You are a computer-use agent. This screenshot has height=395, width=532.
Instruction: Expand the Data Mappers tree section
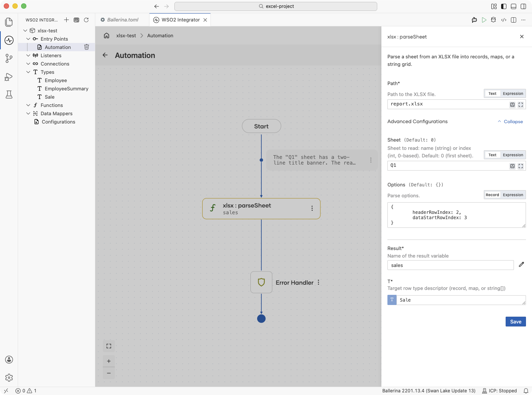pyautogui.click(x=28, y=113)
